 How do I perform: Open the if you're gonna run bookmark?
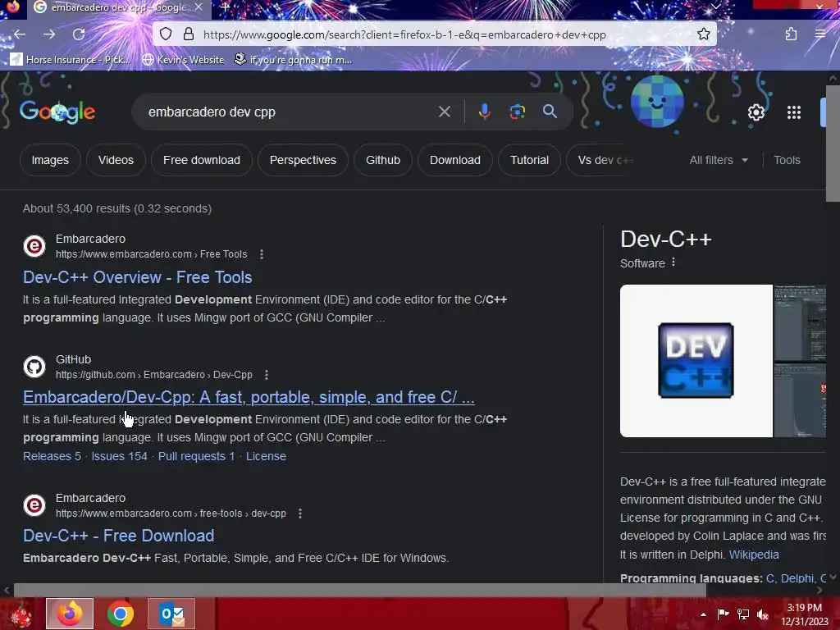tap(293, 59)
